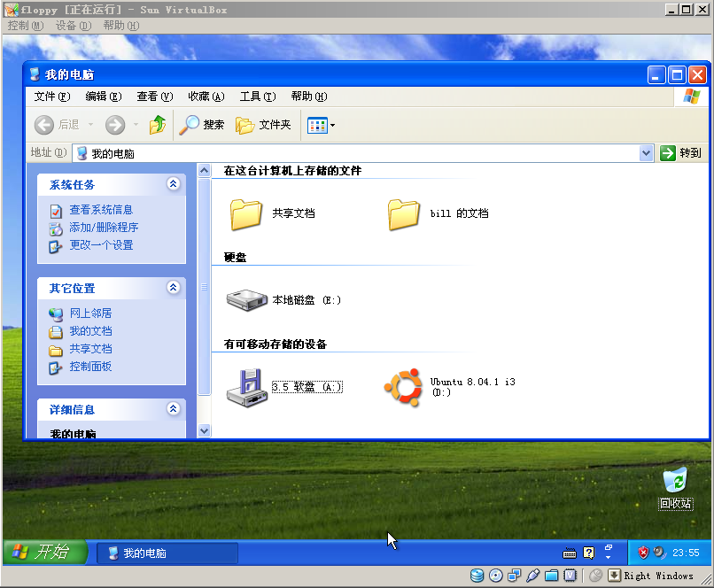Open the 搜索 search tool
Screen dimensions: 714x588
202,125
